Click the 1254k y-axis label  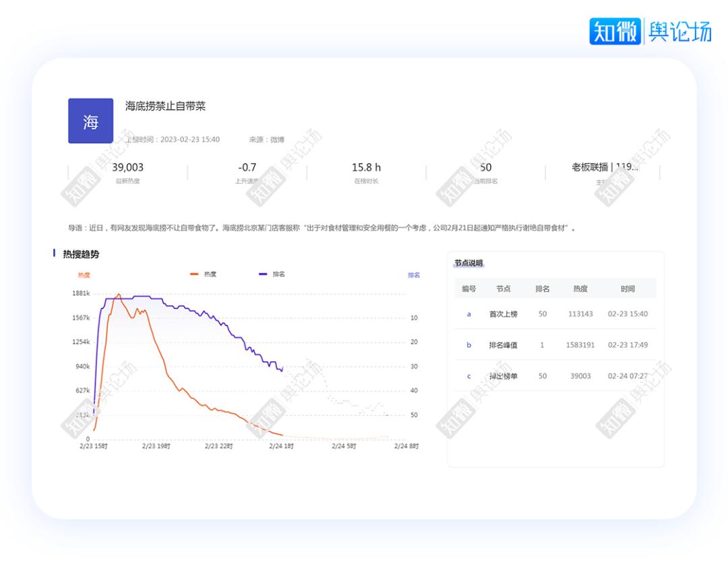[x=81, y=342]
